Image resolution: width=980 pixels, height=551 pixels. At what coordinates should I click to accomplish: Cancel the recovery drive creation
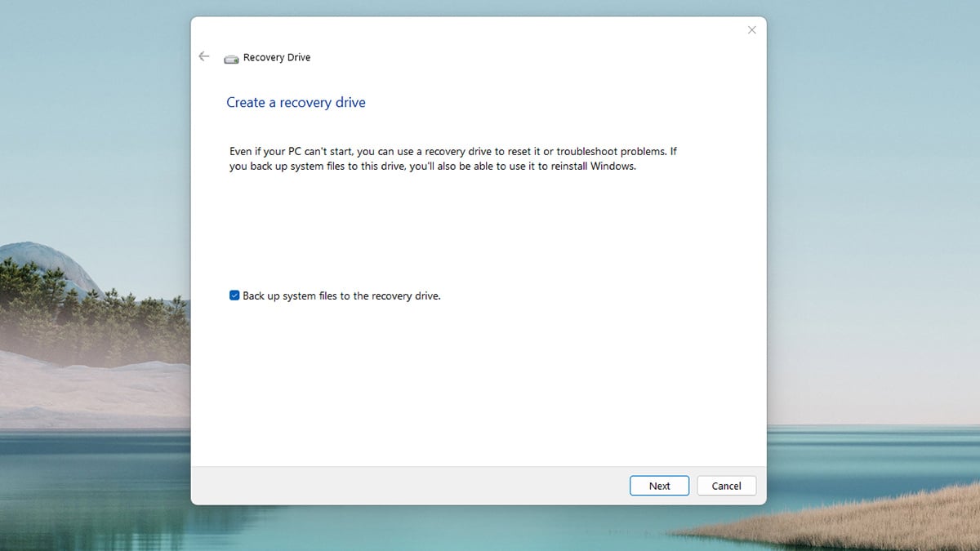coord(726,485)
